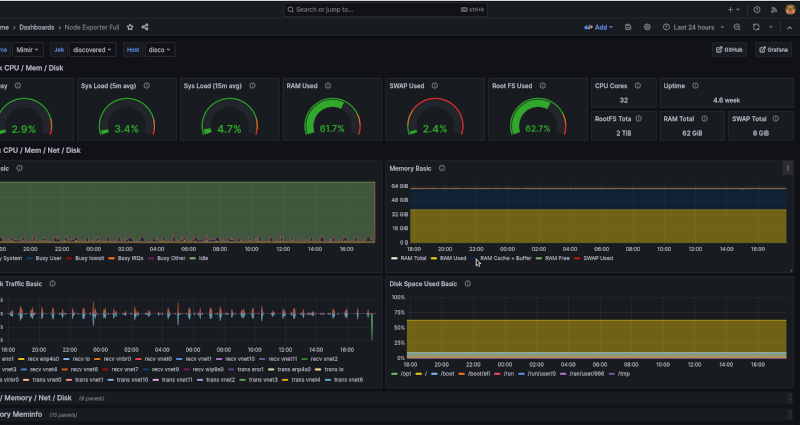Open the Add panel menu

600,27
